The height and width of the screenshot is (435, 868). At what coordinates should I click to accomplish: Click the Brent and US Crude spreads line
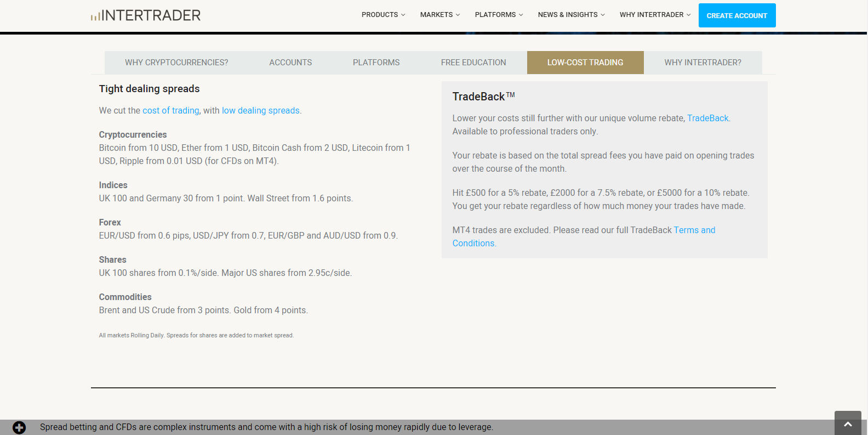[x=203, y=310]
